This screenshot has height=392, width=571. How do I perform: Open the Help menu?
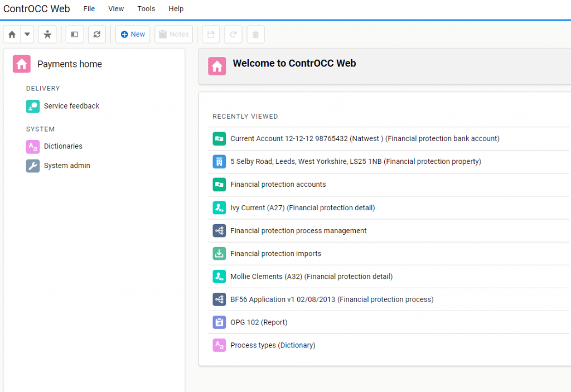tap(176, 9)
